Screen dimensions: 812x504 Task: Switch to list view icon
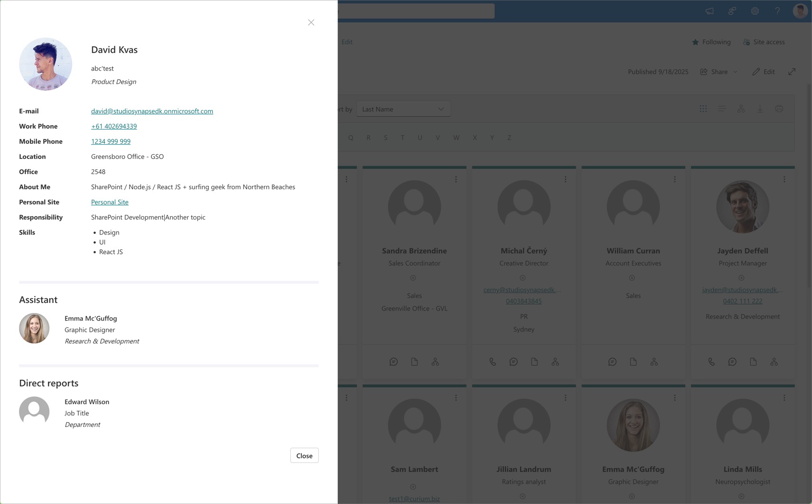tap(721, 109)
